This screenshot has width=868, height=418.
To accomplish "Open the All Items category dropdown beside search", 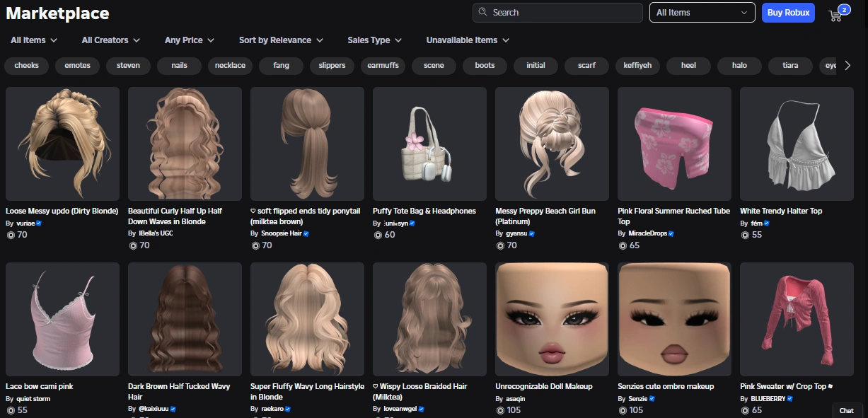I will (702, 13).
